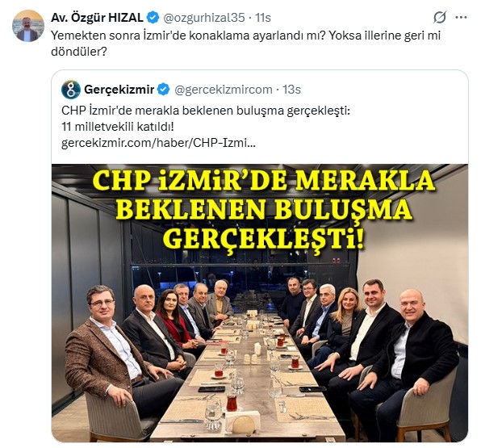
Task: Click the quoted tweet text about 11 milletvekili
Action: [118, 127]
